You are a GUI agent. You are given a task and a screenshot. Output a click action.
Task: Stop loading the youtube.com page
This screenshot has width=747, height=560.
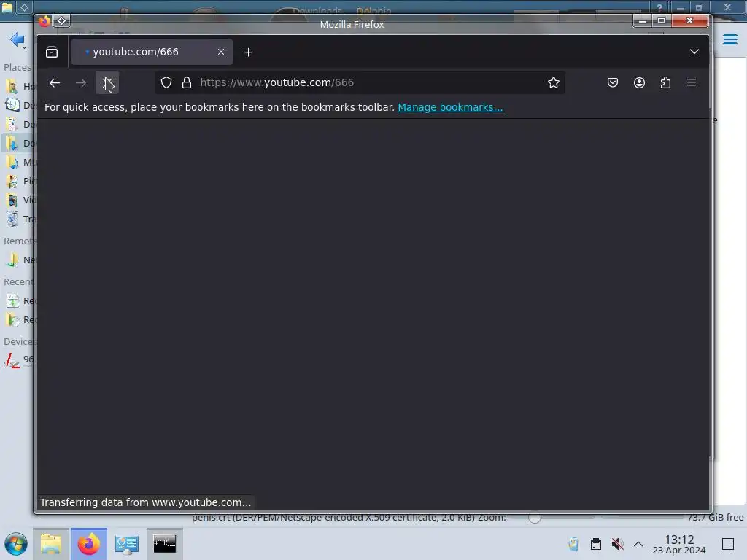[x=107, y=83]
